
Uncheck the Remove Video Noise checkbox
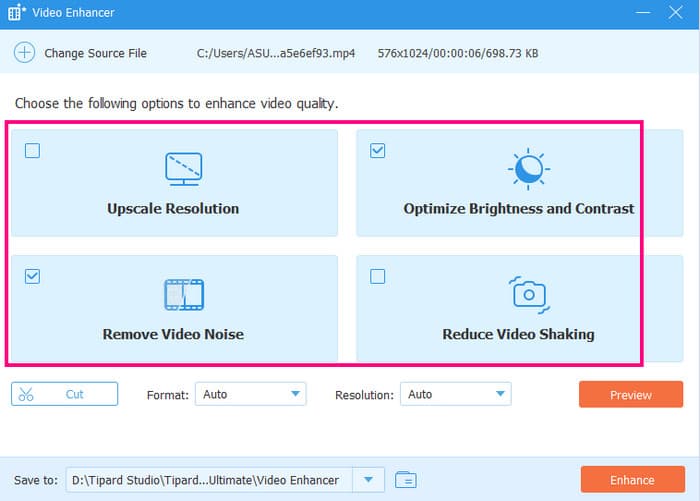(x=32, y=276)
